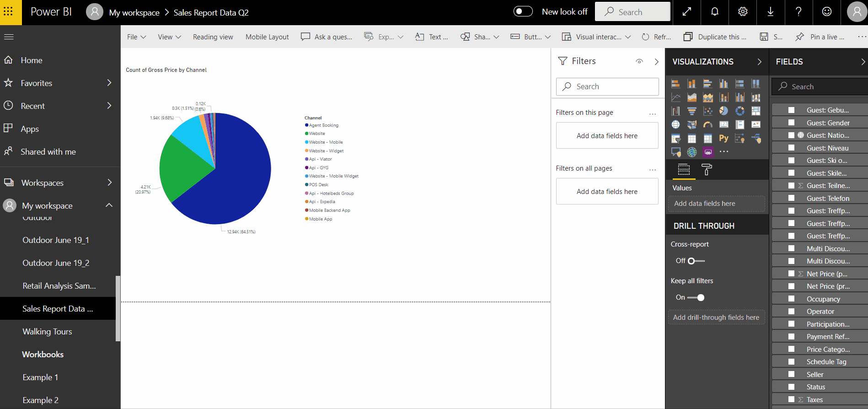Screen dimensions: 868x409
Task: Open the Fields well tab in Visualizations
Action: (684, 170)
